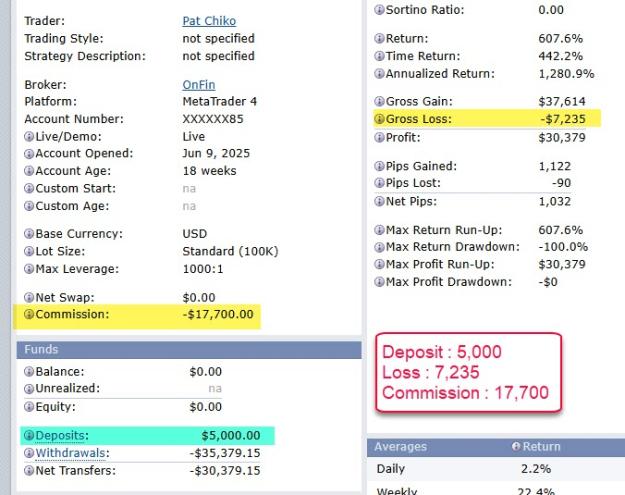Click info icon beside Return

[379, 39]
